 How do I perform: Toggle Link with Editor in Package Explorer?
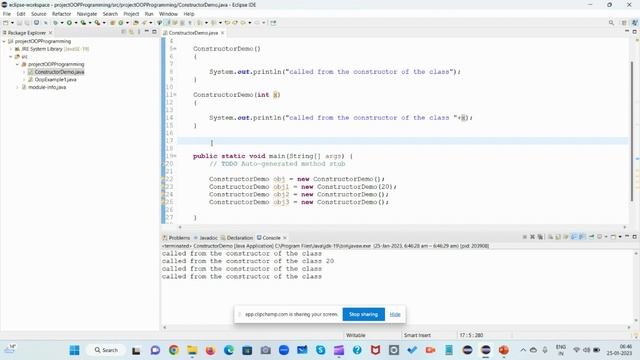[x=131, y=32]
